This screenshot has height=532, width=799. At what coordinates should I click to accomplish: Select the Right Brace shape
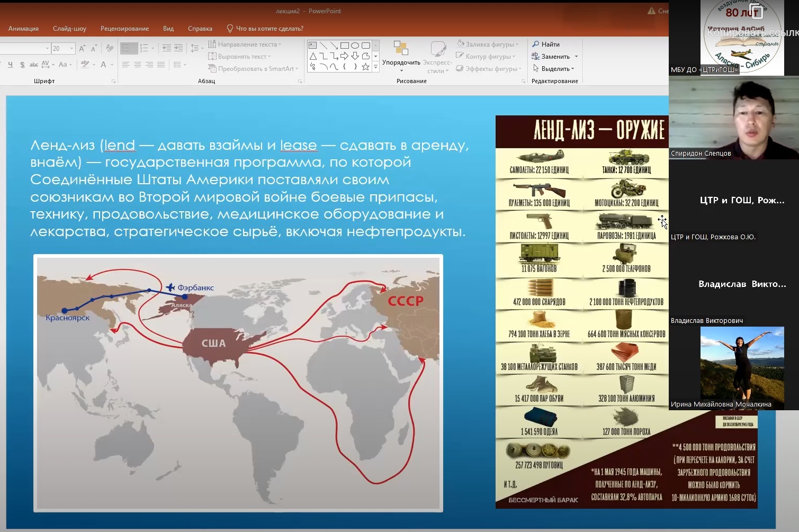355,67
